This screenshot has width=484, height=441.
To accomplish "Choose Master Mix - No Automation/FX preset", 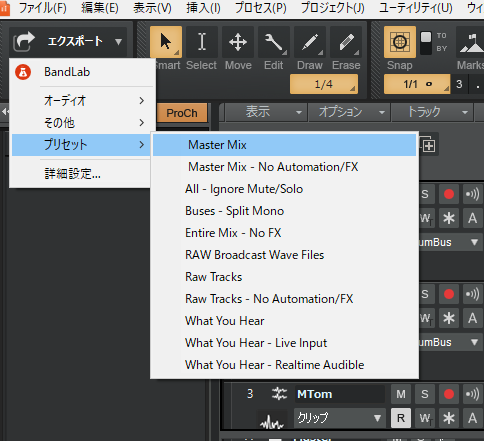I will 284,167.
